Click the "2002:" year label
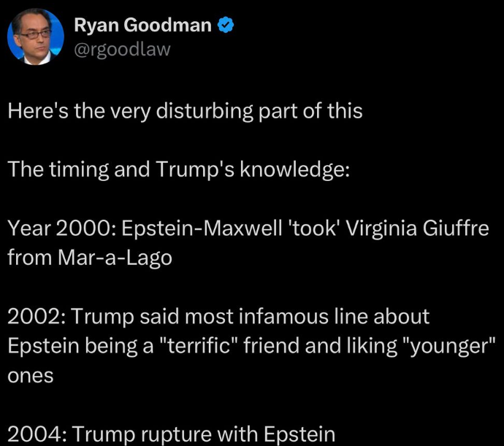Viewport: 504px width, 446px height. click(37, 317)
